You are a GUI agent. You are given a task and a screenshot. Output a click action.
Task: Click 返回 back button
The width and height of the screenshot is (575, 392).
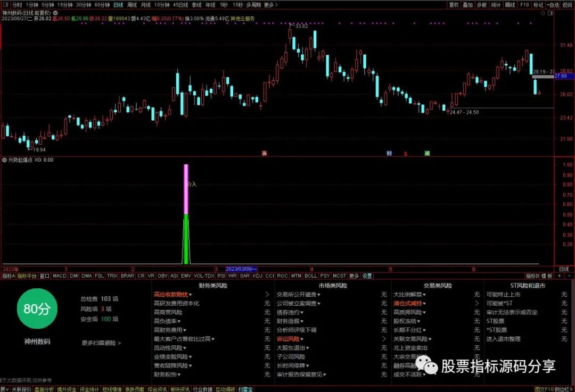[x=568, y=5]
